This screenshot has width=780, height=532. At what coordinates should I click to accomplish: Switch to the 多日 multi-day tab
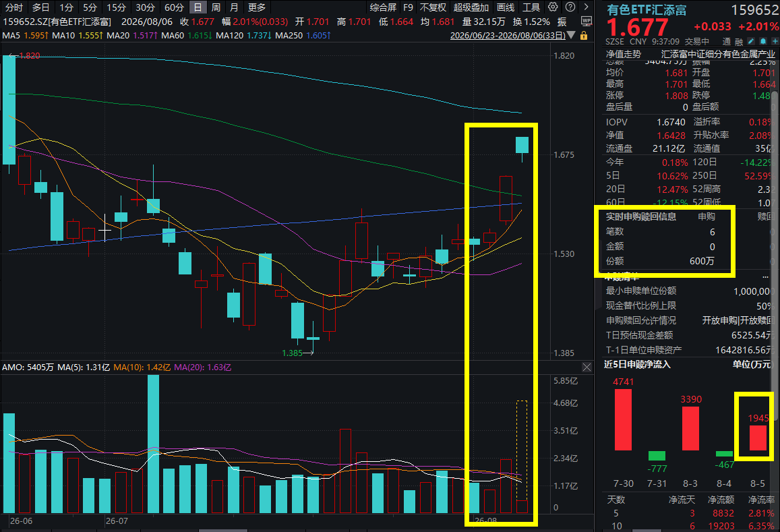[41, 7]
